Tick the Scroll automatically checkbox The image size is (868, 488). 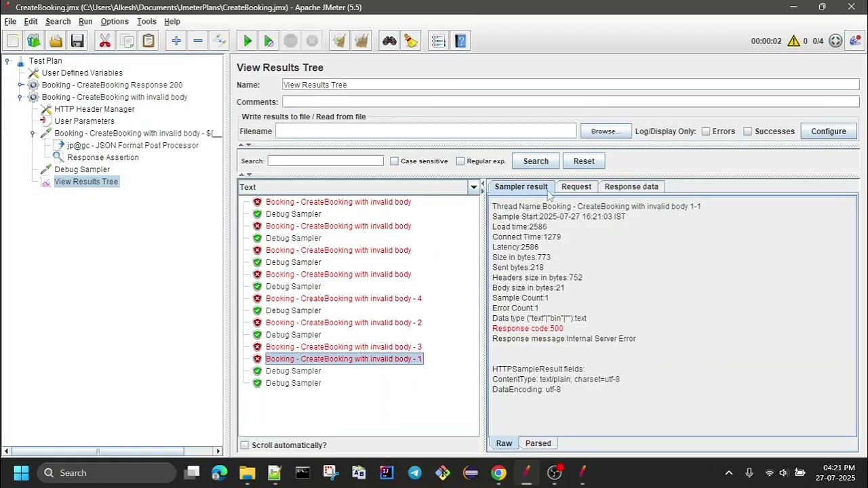245,445
